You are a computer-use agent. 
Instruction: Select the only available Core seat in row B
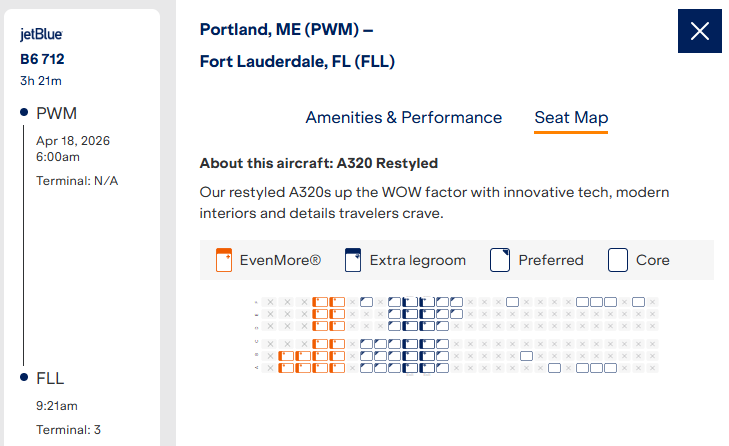click(527, 355)
